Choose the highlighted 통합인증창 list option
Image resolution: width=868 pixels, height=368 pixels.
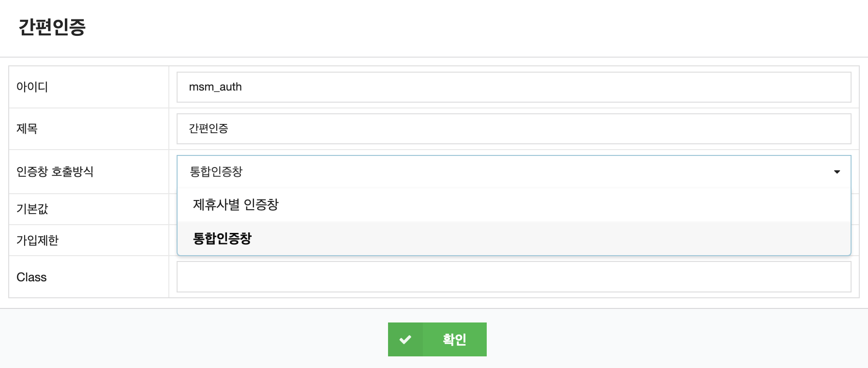click(x=222, y=239)
